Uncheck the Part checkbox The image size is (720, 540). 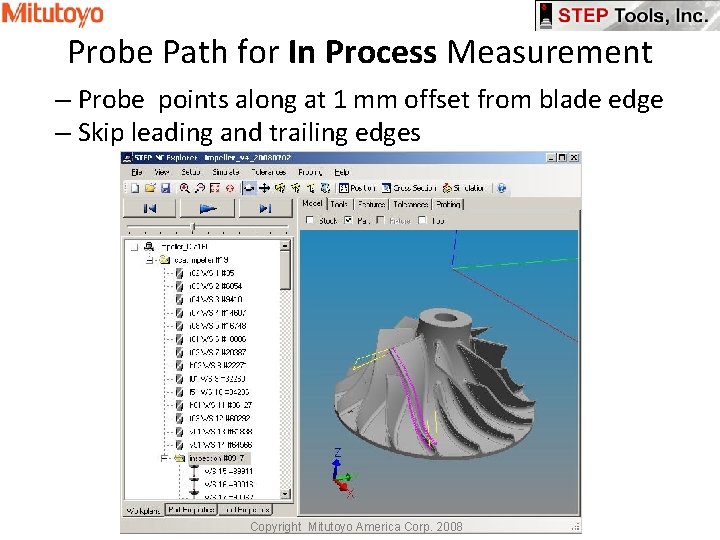pos(348,220)
